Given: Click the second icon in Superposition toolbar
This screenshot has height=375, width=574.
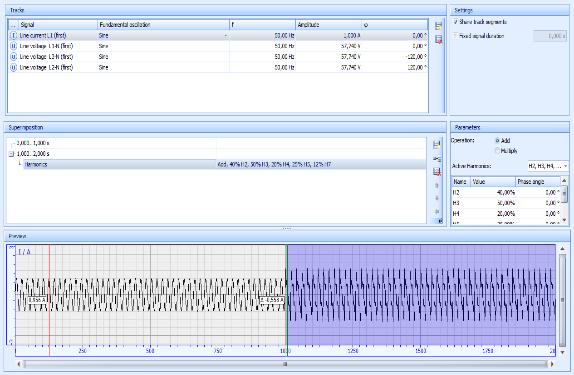Looking at the screenshot, I should [436, 159].
